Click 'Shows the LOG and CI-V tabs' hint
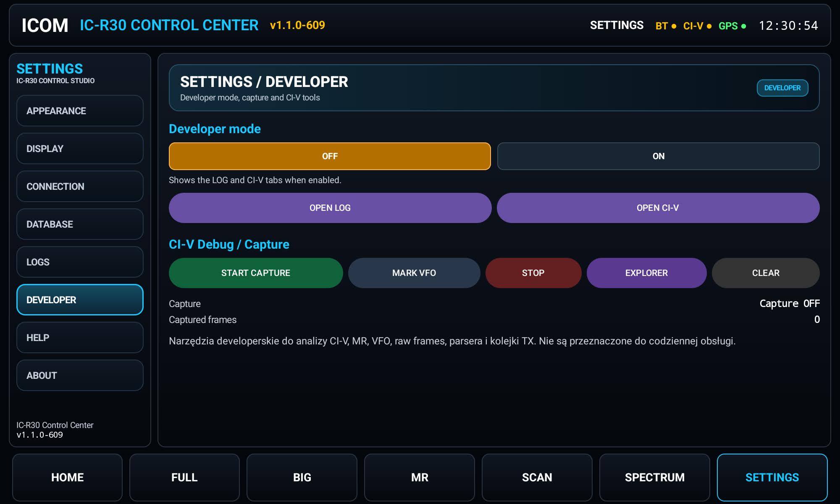 255,180
